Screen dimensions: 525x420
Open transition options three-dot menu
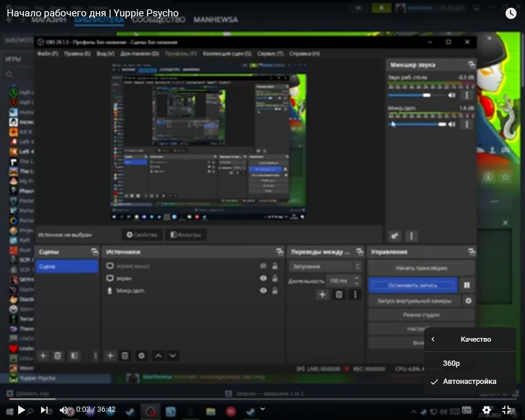pos(355,294)
